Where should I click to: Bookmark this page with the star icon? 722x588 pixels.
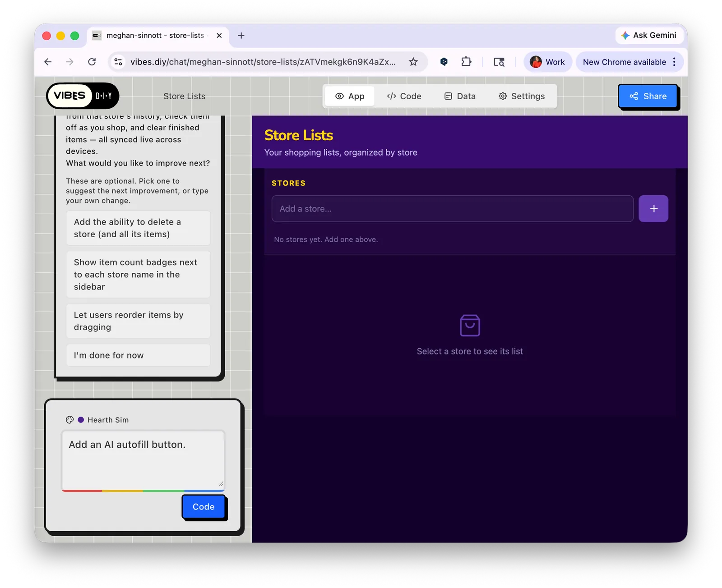(x=413, y=62)
